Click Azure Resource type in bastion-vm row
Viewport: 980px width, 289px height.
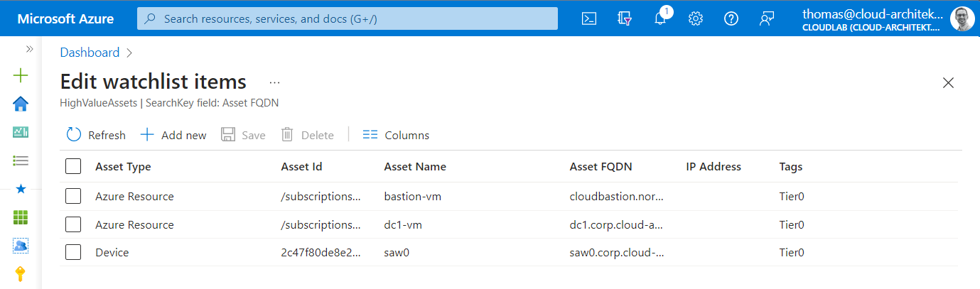[x=134, y=196]
